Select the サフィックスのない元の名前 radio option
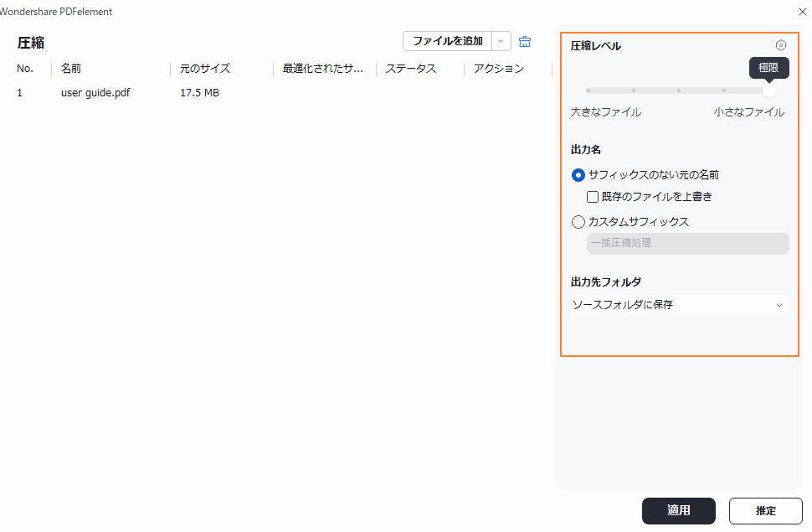 [578, 175]
